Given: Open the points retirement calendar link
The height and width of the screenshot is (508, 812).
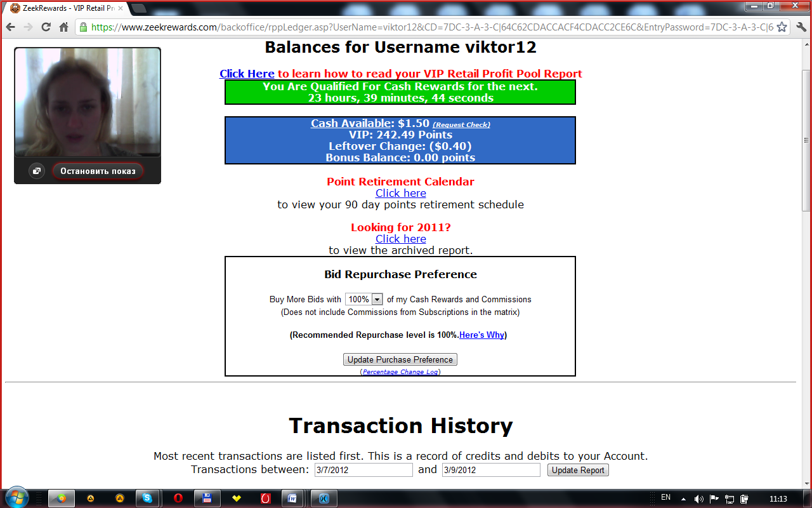Looking at the screenshot, I should click(400, 193).
